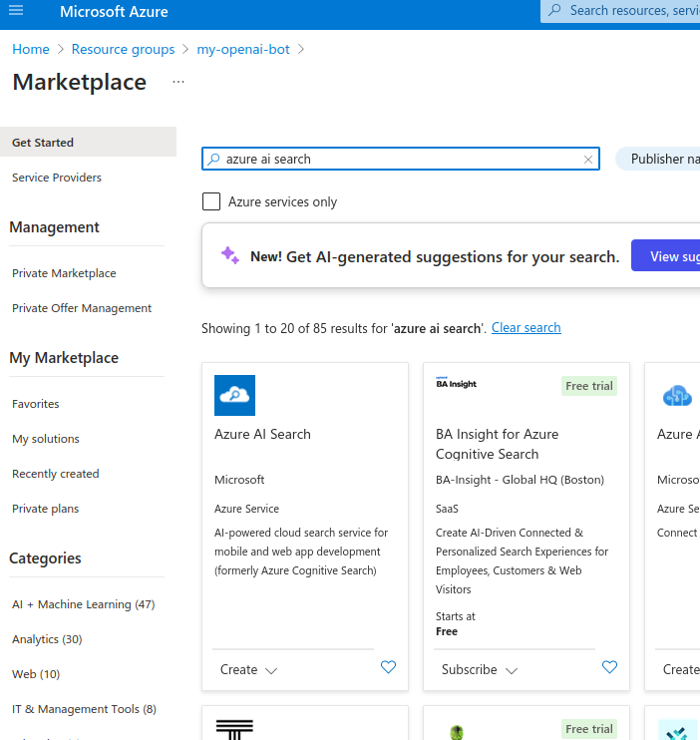This screenshot has width=700, height=740.
Task: Filter by AI + Machine Learning category
Action: (83, 604)
